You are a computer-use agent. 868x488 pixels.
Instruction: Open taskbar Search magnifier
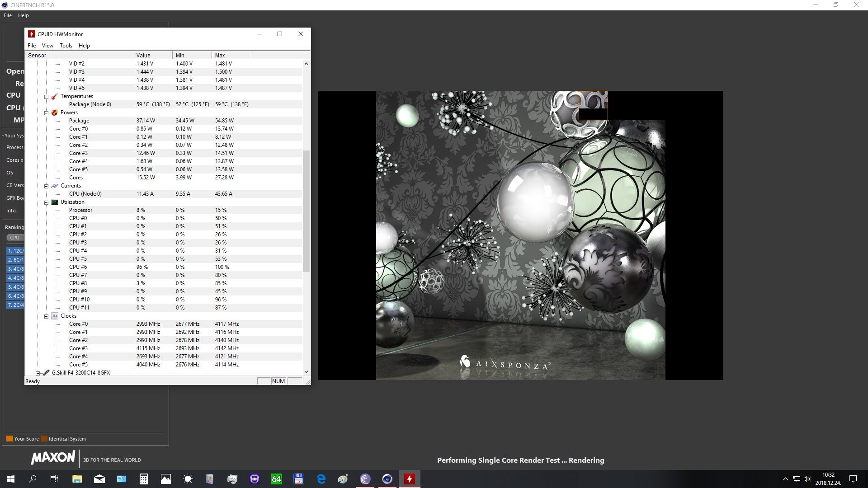point(33,479)
